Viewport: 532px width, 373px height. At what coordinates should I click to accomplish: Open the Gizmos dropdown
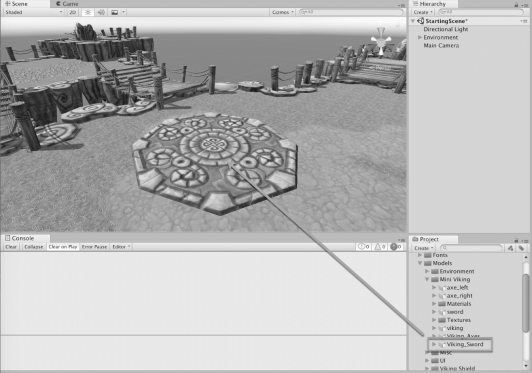coord(283,12)
